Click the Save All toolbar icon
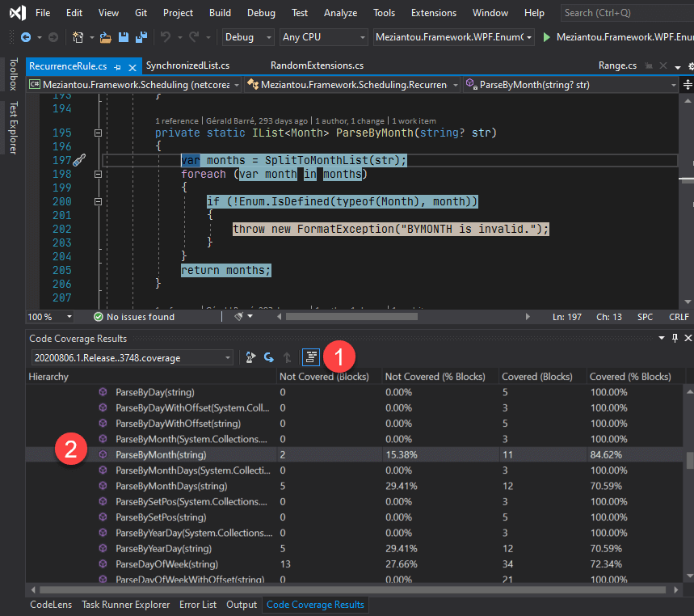The width and height of the screenshot is (694, 616). point(141,38)
